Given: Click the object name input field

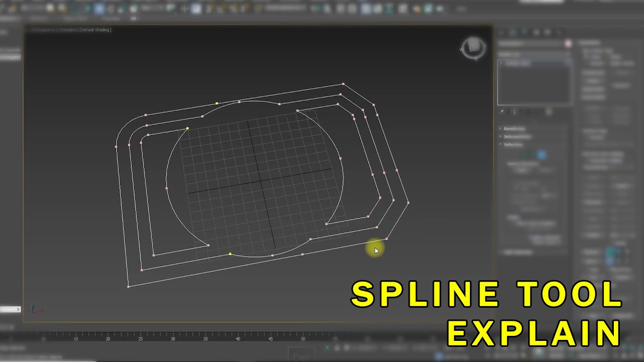Looking at the screenshot, I should [530, 44].
